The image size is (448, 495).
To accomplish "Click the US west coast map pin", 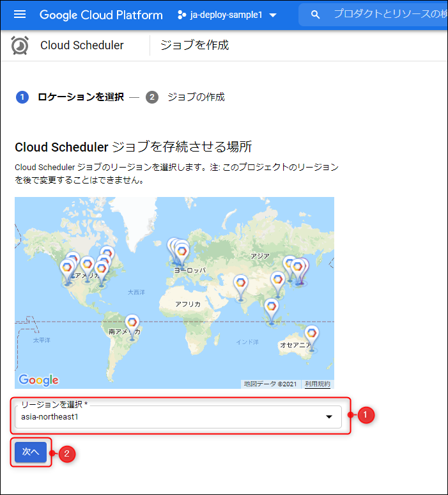I will (67, 268).
